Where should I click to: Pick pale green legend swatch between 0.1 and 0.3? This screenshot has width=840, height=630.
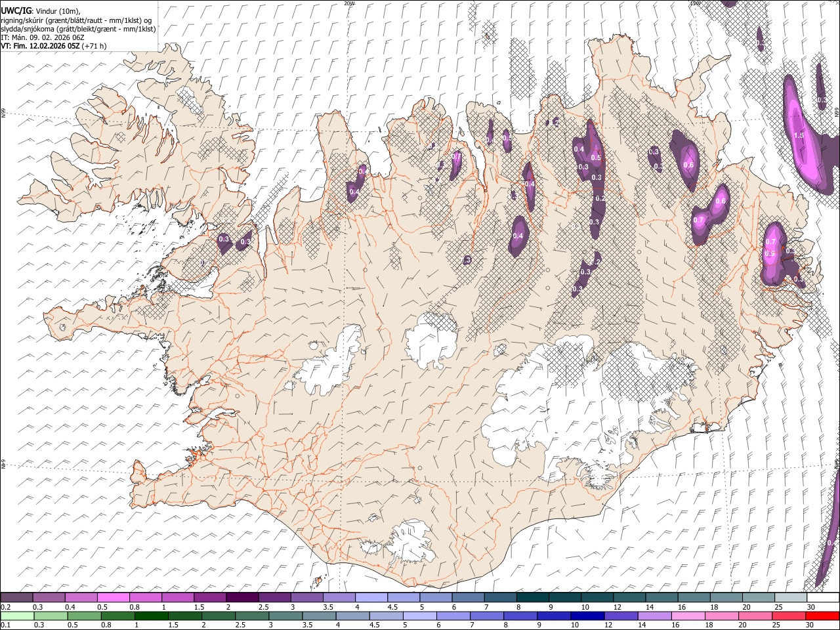pos(16,616)
